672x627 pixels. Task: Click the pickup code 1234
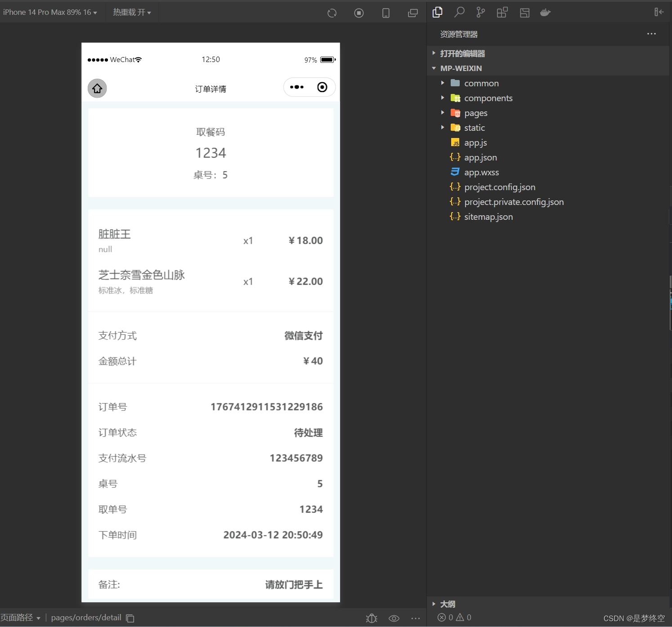tap(211, 153)
